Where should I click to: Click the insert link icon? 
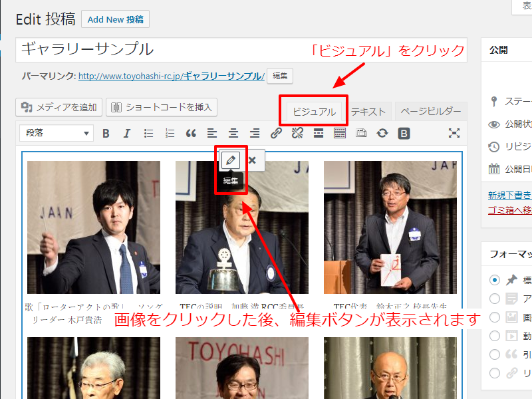[276, 133]
